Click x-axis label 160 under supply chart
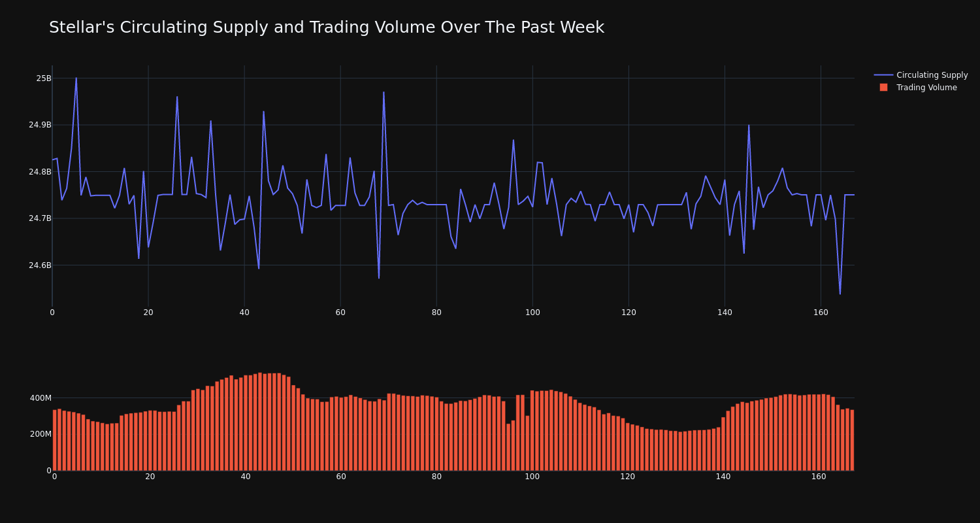This screenshot has height=523, width=980. click(x=821, y=312)
